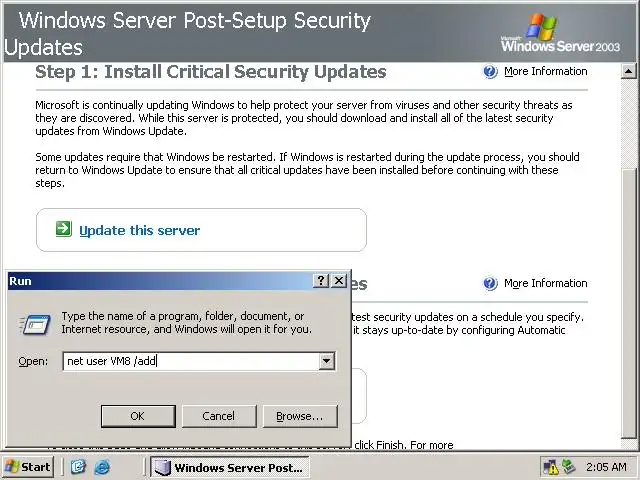
Task: Click the Run program icon in dialog
Action: point(36,322)
